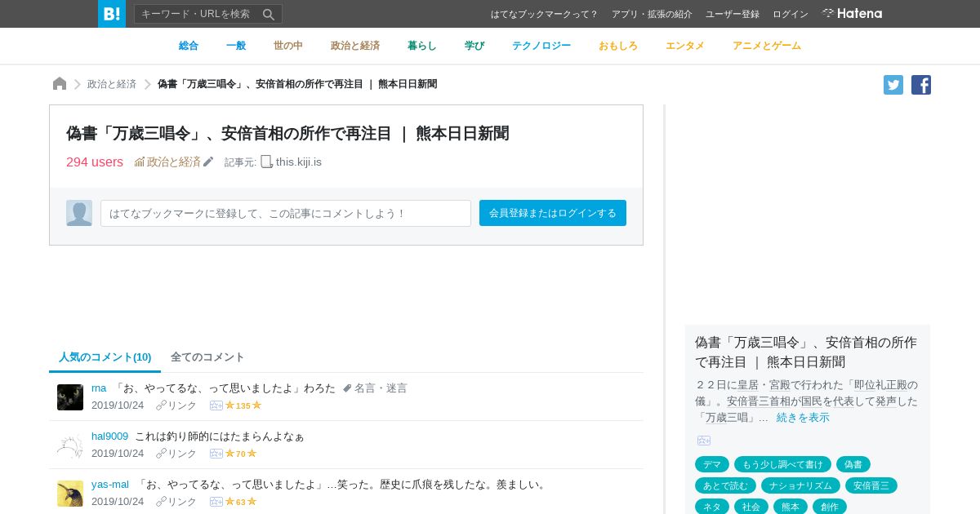Viewport: 980px width, 514px height.
Task: Click the page icon beside this.kiji.is
Action: coord(266,162)
